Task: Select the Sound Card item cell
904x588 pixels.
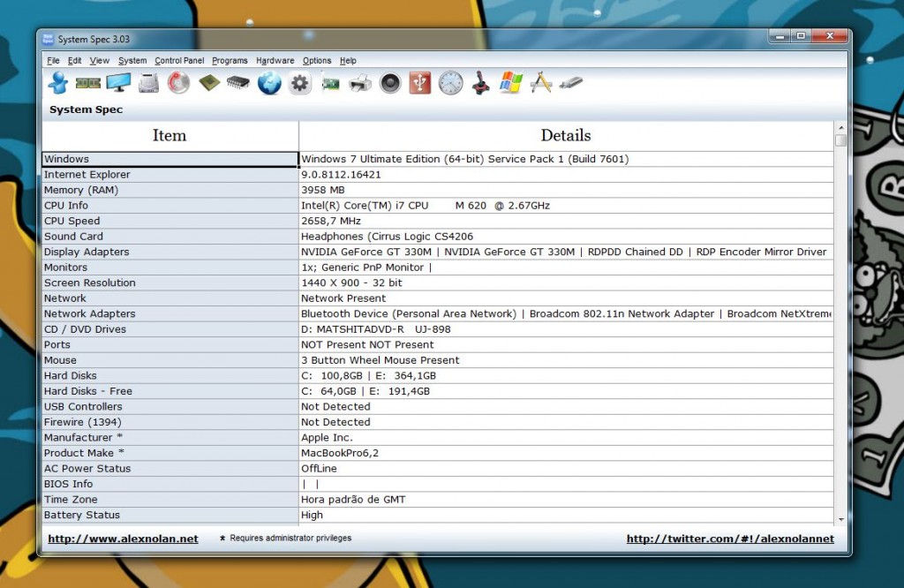Action: tap(169, 237)
